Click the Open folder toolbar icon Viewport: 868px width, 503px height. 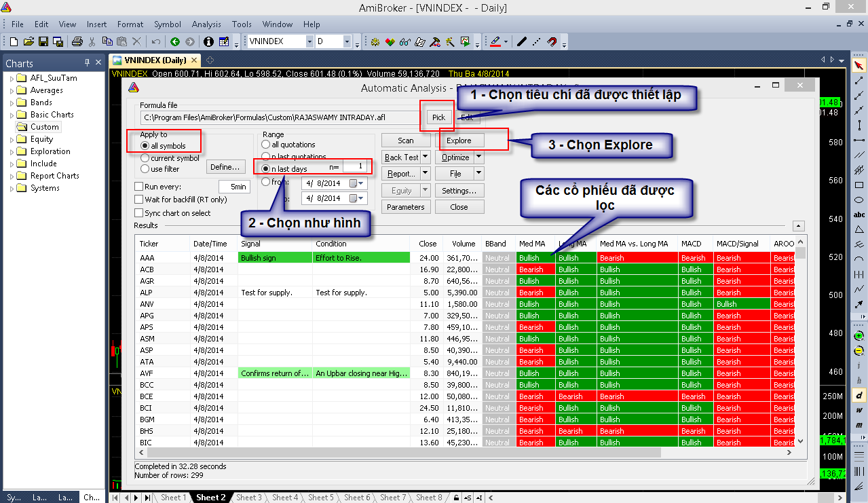[x=28, y=41]
